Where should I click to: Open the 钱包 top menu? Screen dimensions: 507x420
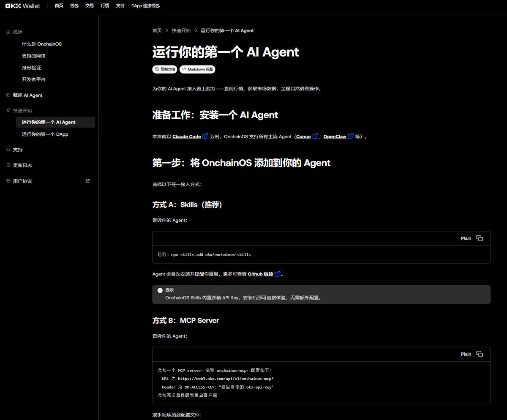click(74, 6)
